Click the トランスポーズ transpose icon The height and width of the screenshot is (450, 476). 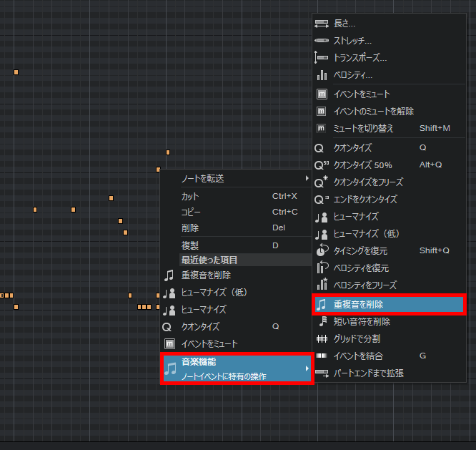point(321,58)
